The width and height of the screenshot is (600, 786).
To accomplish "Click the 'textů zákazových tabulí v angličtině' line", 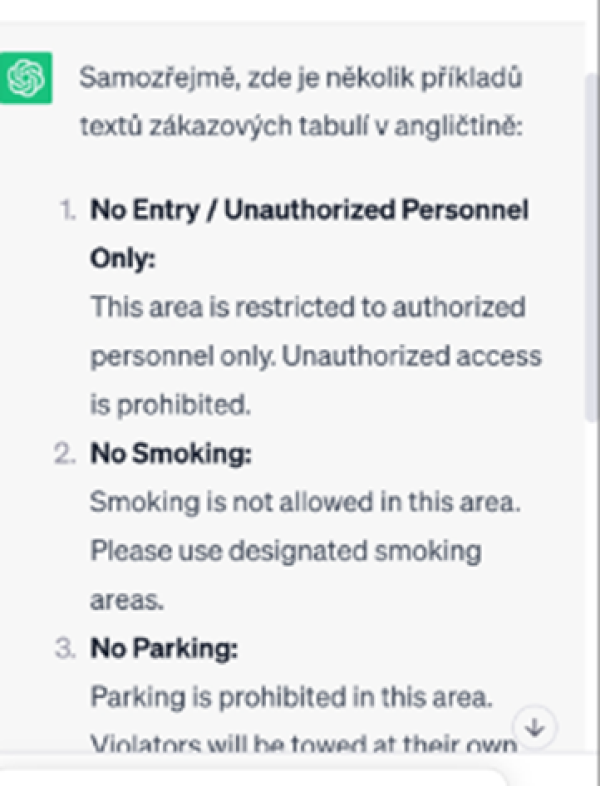I will pyautogui.click(x=301, y=126).
